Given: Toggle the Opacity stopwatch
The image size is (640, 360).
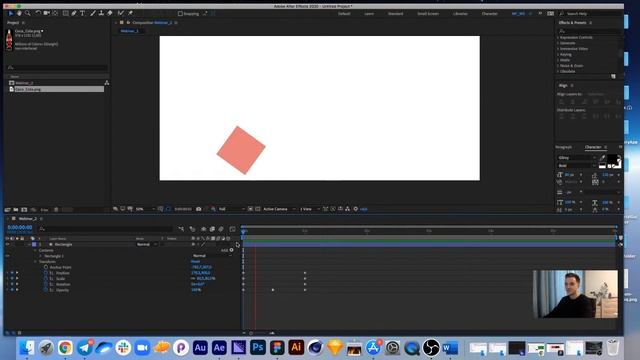Looking at the screenshot, I should coord(46,290).
